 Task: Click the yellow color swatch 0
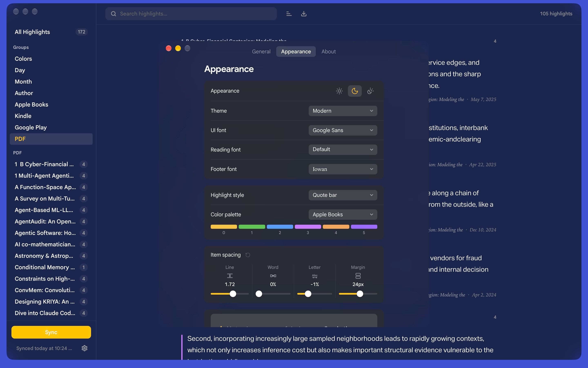tap(224, 227)
